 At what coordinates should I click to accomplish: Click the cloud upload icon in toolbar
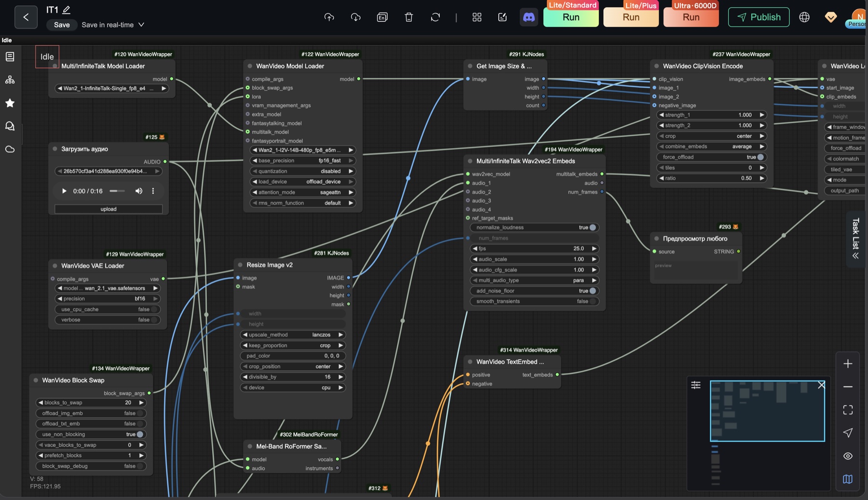(x=329, y=17)
